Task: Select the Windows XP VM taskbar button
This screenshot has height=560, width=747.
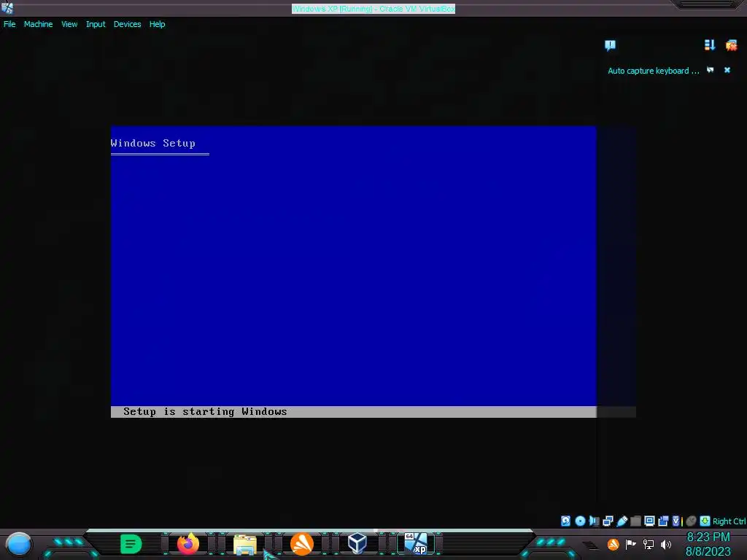Action: coord(416,544)
